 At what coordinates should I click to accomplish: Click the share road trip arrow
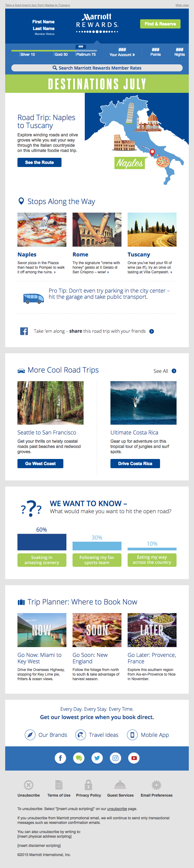point(151,331)
